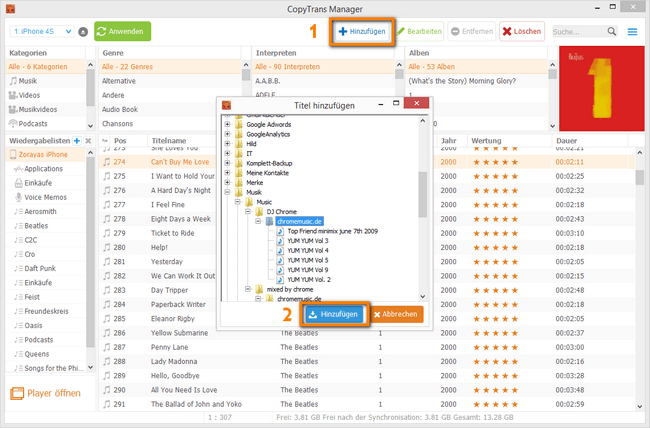
Task: Sort by the Wertung column header
Action: [x=486, y=141]
